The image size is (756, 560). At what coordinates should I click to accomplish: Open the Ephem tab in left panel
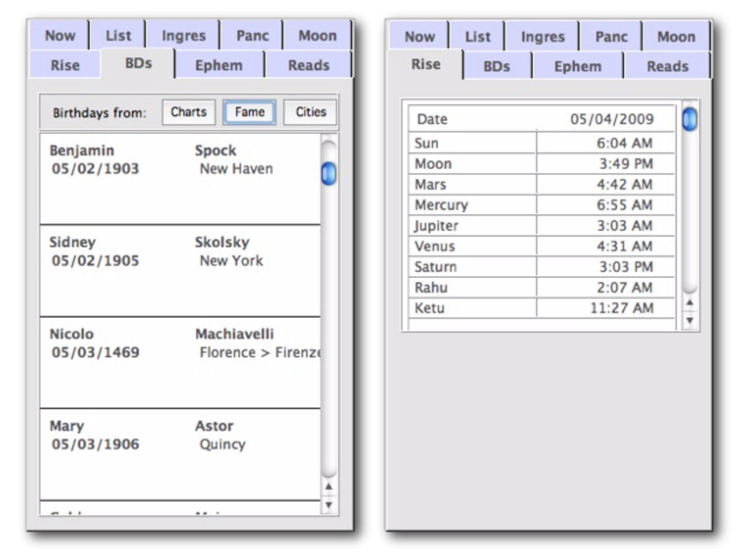tap(219, 65)
